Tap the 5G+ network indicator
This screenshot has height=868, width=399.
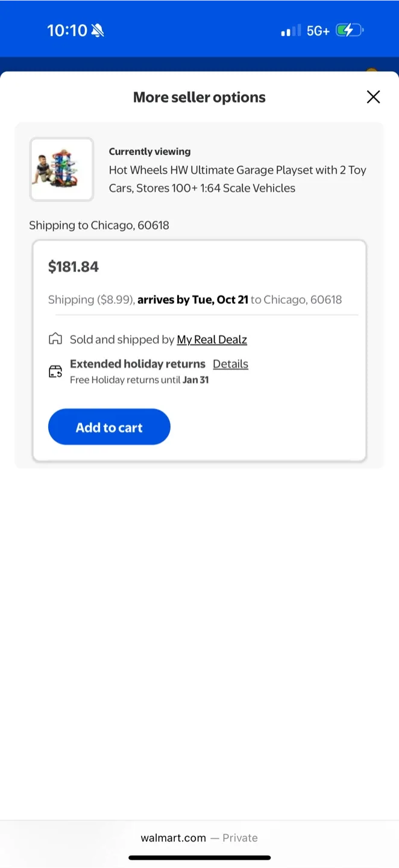click(x=318, y=30)
